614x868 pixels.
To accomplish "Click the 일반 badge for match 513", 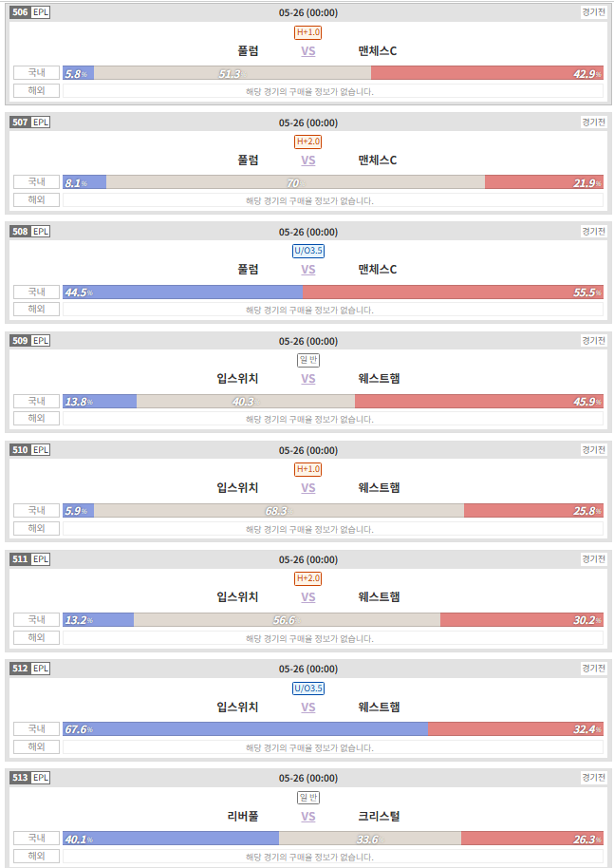I will pos(308,798).
